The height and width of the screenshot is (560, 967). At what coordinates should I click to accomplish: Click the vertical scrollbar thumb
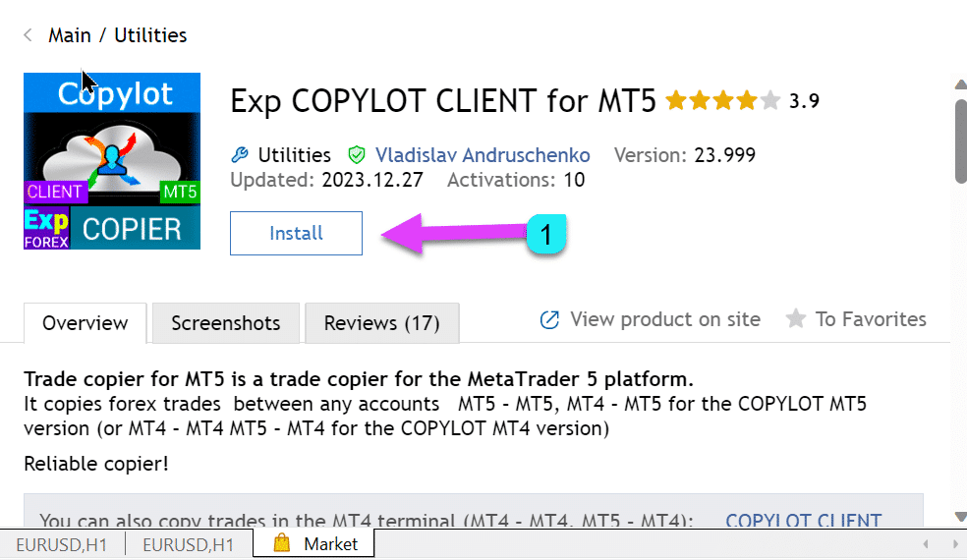pyautogui.click(x=960, y=140)
